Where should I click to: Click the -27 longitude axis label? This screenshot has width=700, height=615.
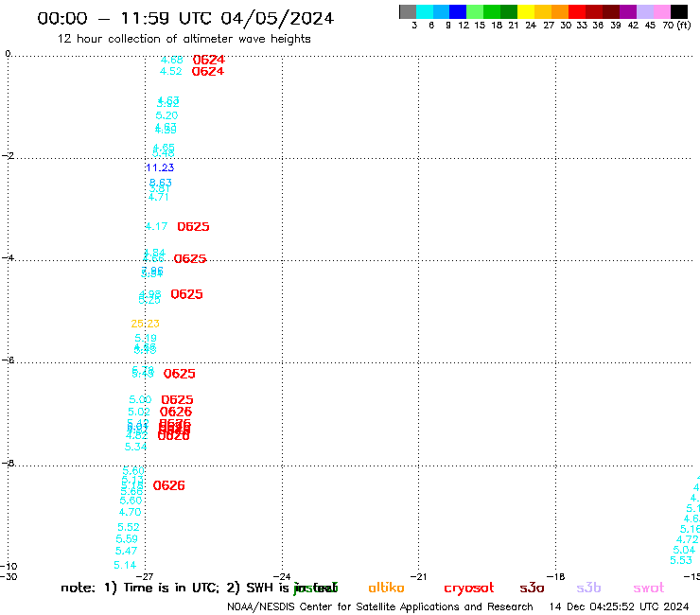click(x=145, y=576)
